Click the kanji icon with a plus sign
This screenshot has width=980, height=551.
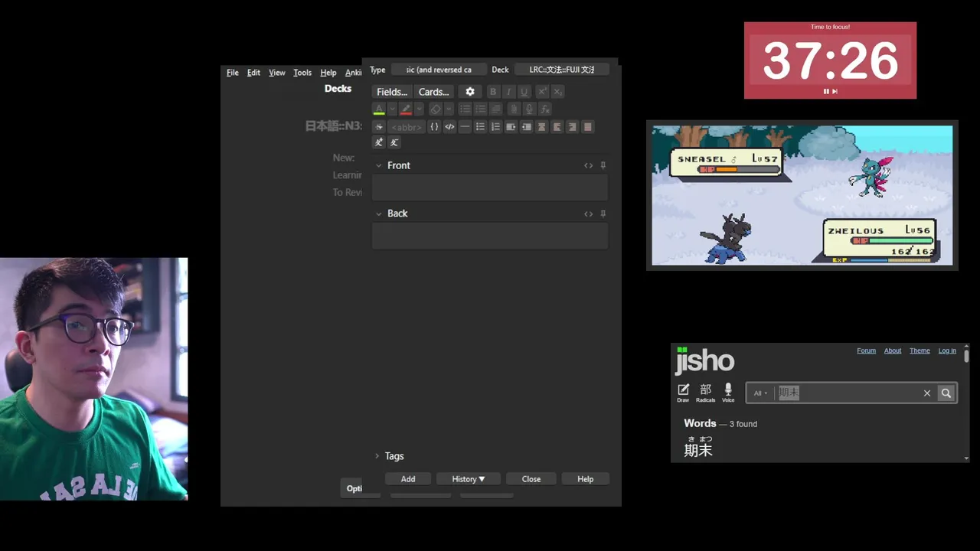pyautogui.click(x=379, y=142)
